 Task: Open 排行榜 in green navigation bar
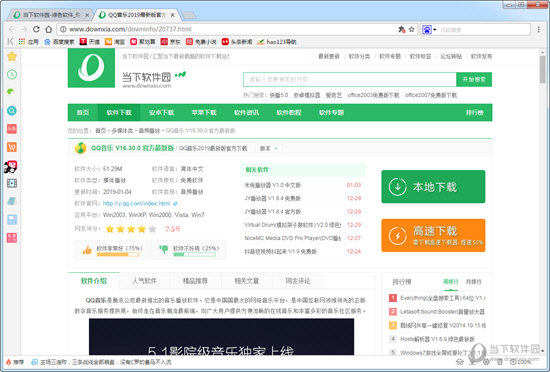point(475,113)
